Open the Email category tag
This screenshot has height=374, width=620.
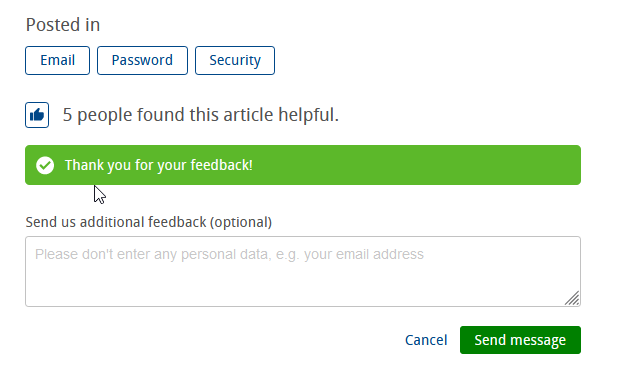tap(57, 60)
